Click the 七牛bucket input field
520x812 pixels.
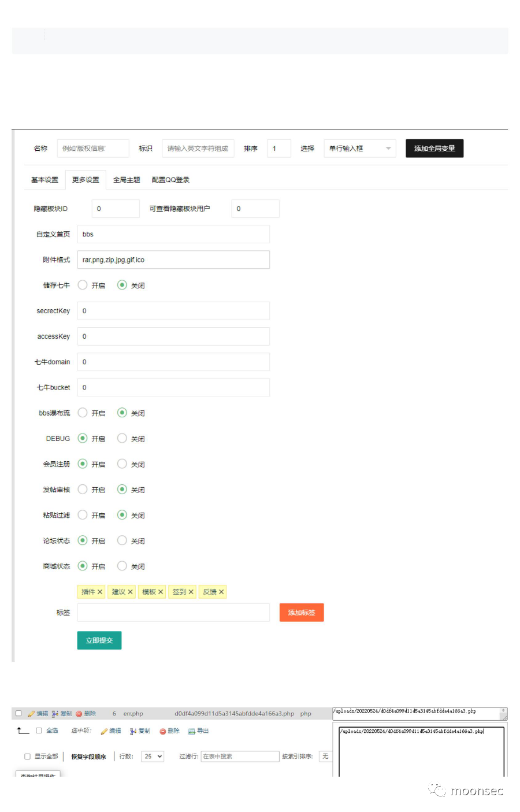coord(173,387)
